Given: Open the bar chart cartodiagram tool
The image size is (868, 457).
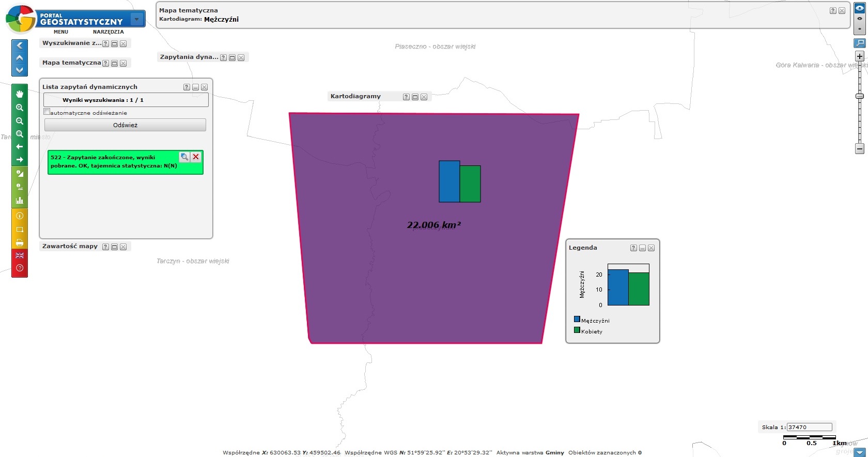Looking at the screenshot, I should 20,201.
